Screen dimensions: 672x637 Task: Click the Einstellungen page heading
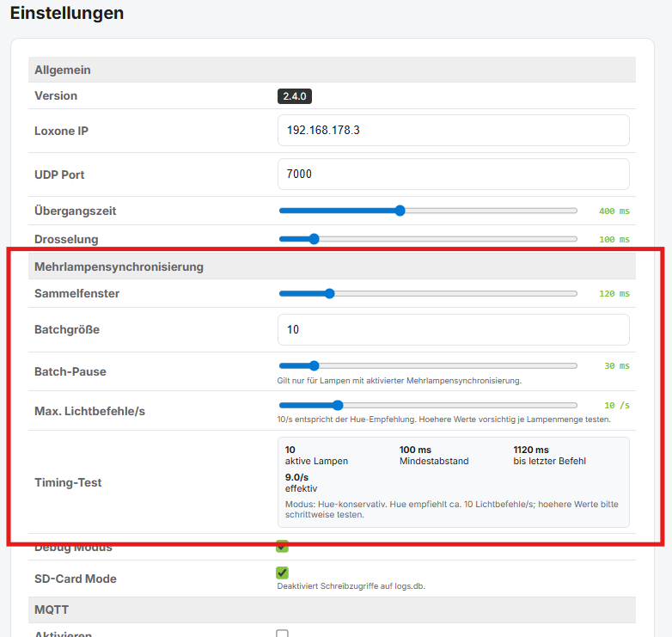coord(67,13)
